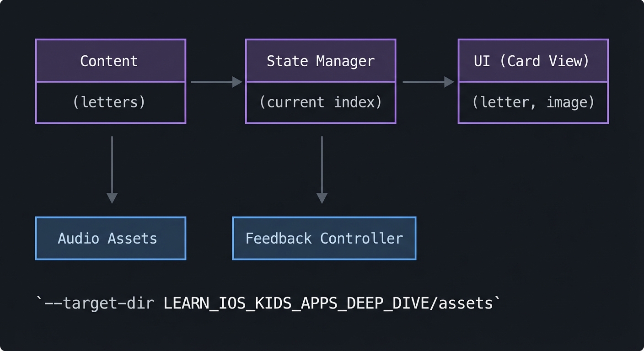Screen dimensions: 644x351
Task: Click the Content box header
Action: tap(110, 61)
